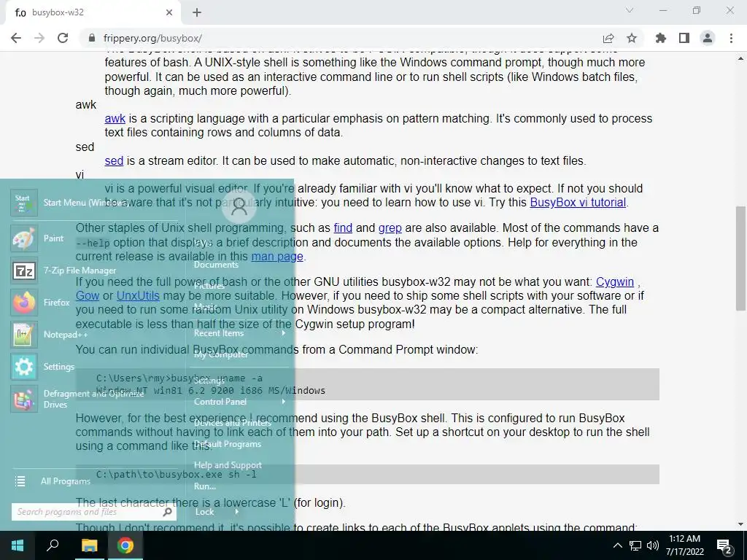The height and width of the screenshot is (560, 747).
Task: Open Chrome three-dot menu
Action: click(731, 38)
